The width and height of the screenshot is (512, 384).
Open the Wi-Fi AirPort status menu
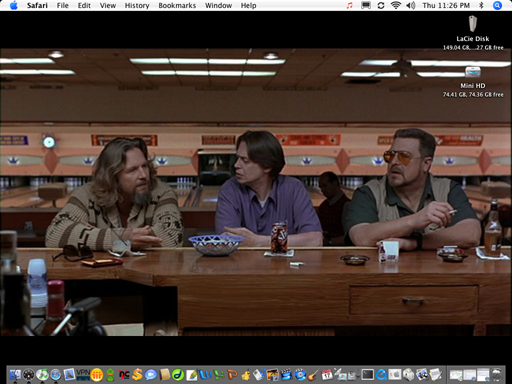point(396,5)
